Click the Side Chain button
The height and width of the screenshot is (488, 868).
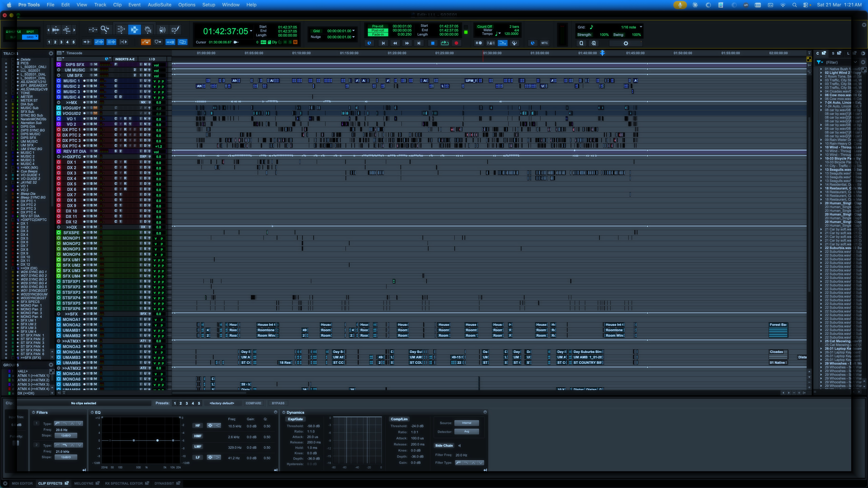[x=444, y=446]
